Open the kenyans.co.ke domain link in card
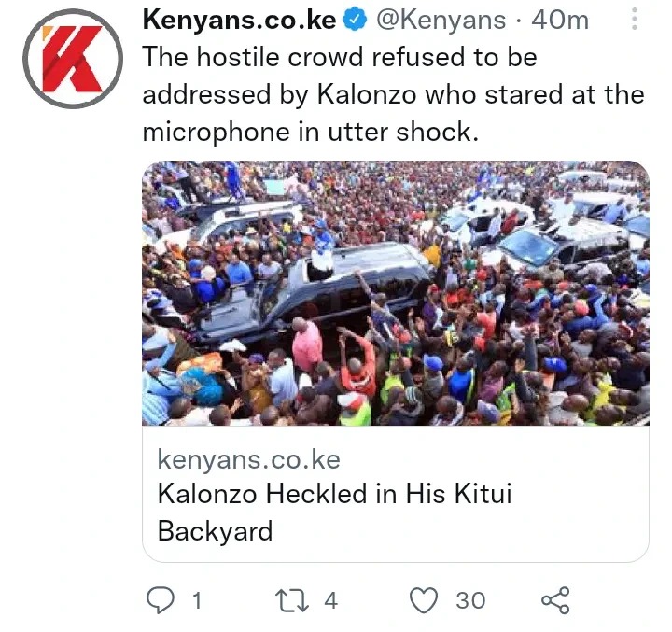Viewport: 672px width, 632px height. tap(249, 459)
